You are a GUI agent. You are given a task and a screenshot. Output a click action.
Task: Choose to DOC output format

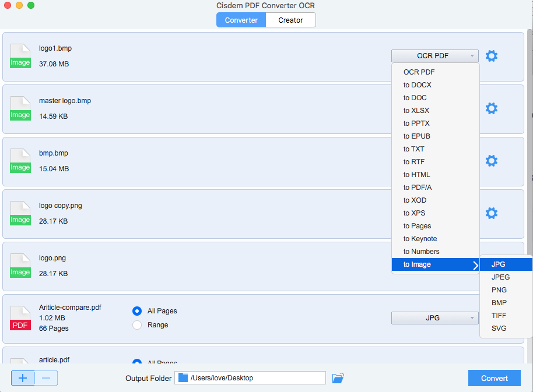pyautogui.click(x=436, y=98)
